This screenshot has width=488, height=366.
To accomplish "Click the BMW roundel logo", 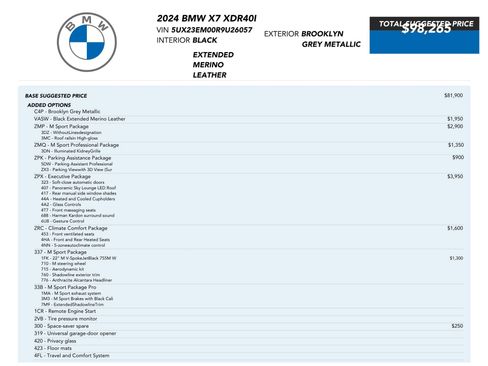I will (87, 42).
